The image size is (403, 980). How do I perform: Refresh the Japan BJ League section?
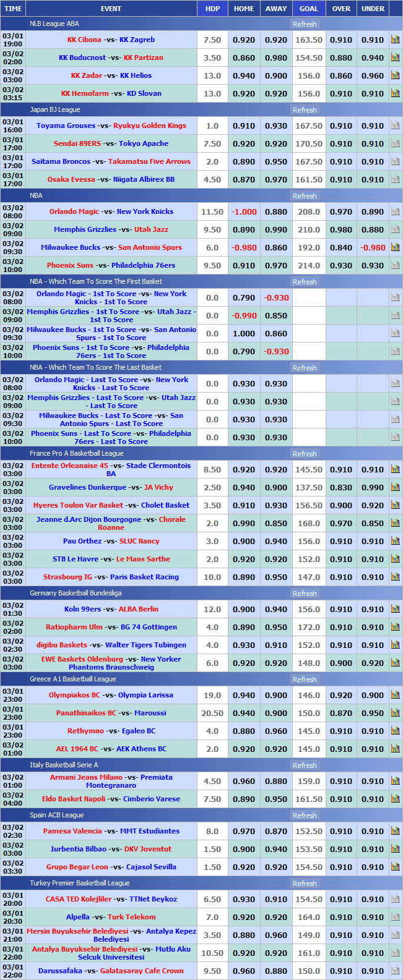click(x=305, y=110)
